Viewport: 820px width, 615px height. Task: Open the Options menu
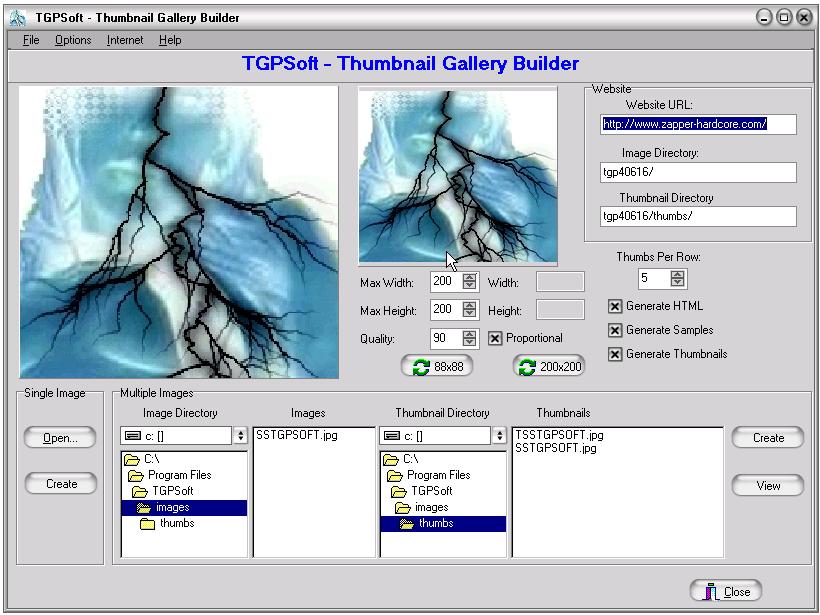(73, 40)
